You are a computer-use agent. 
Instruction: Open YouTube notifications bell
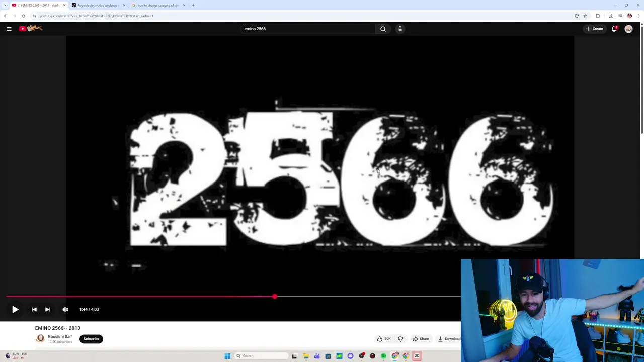[x=614, y=29]
